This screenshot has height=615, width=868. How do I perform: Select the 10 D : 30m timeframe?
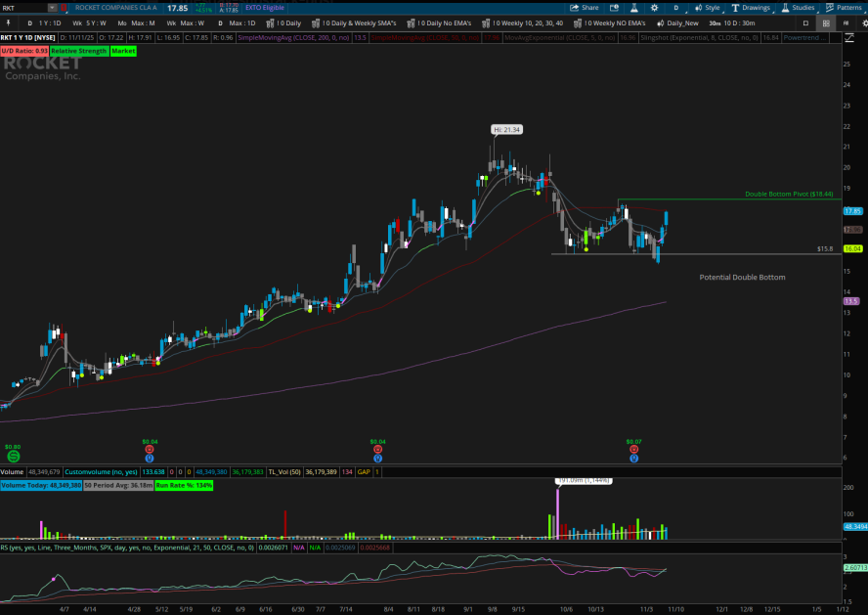pos(732,23)
